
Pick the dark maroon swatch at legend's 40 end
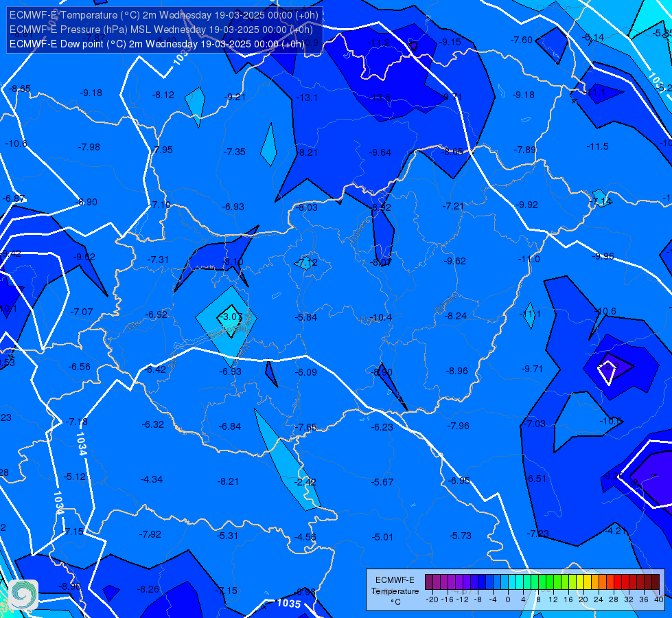(x=656, y=582)
